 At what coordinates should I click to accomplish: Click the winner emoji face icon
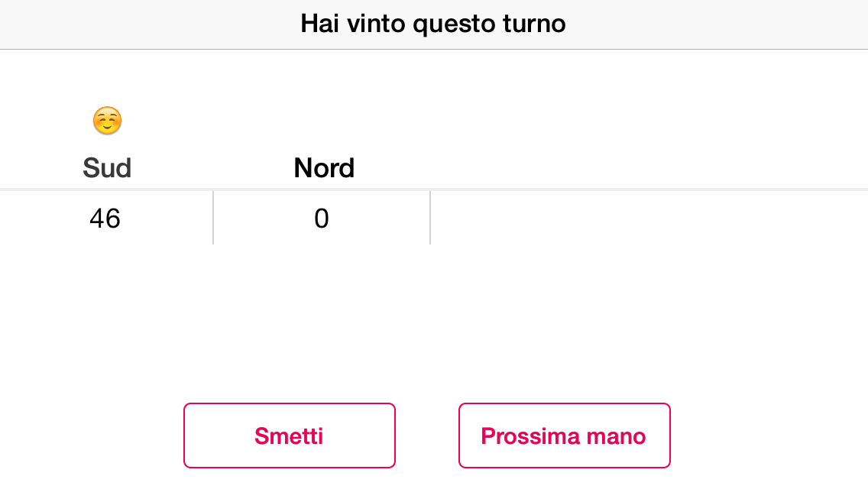(x=107, y=121)
